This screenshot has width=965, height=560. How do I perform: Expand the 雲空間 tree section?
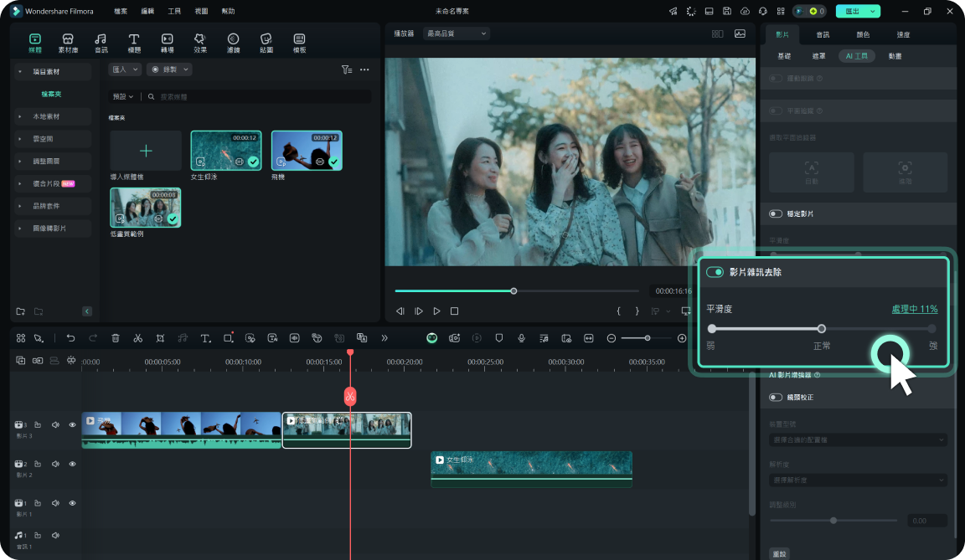click(20, 139)
